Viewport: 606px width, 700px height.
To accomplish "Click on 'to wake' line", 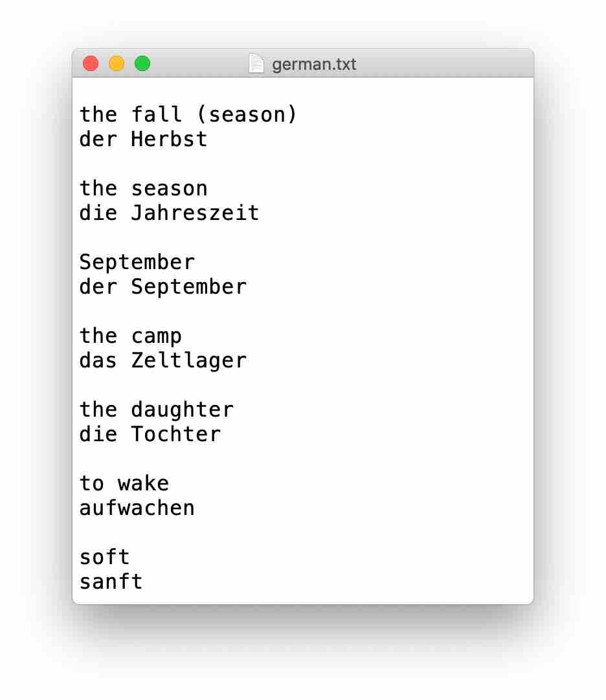I will coord(124,483).
